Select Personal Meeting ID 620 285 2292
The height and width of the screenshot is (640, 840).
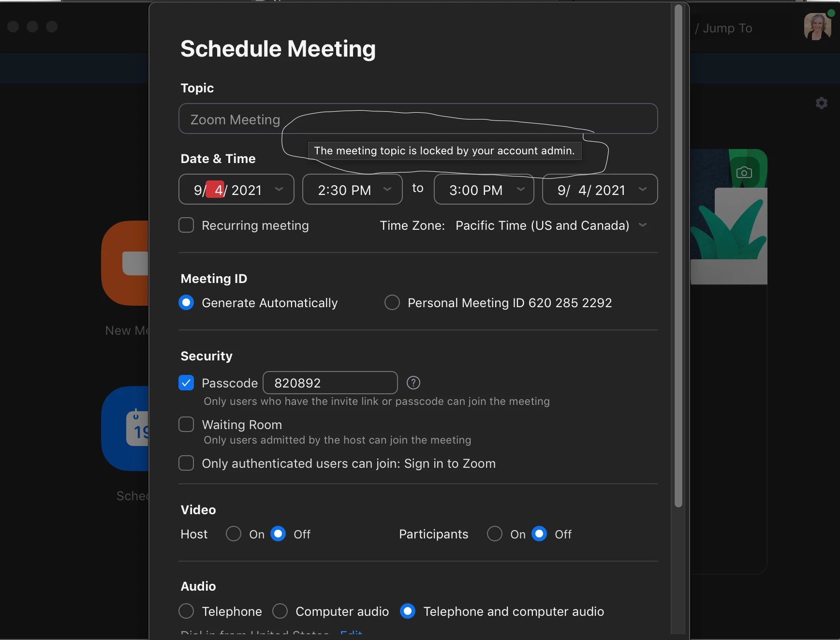pyautogui.click(x=392, y=302)
